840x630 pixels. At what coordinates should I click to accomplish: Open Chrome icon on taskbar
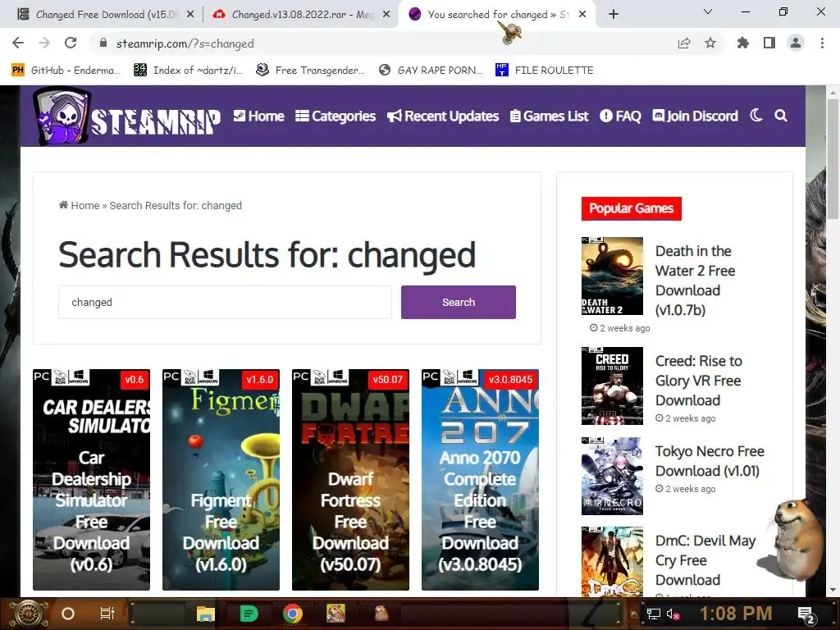pos(293,614)
